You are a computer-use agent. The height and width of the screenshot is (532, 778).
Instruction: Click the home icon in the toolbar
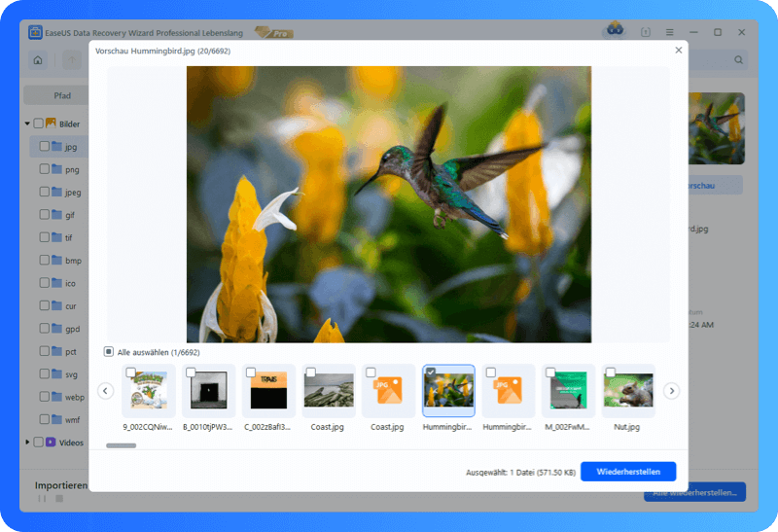[x=38, y=60]
